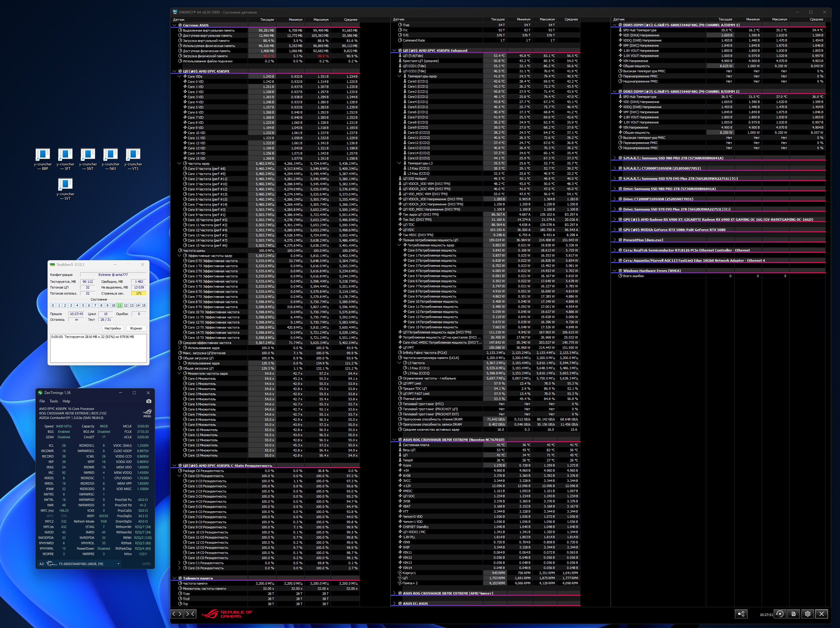Collapse the Core VIDs tree group
The image size is (840, 628).
coord(179,77)
